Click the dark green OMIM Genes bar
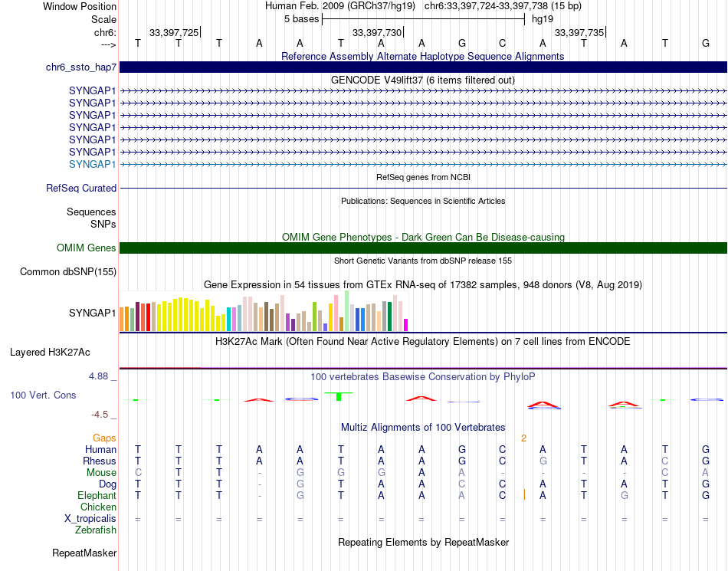This screenshot has height=571, width=728. click(x=423, y=248)
